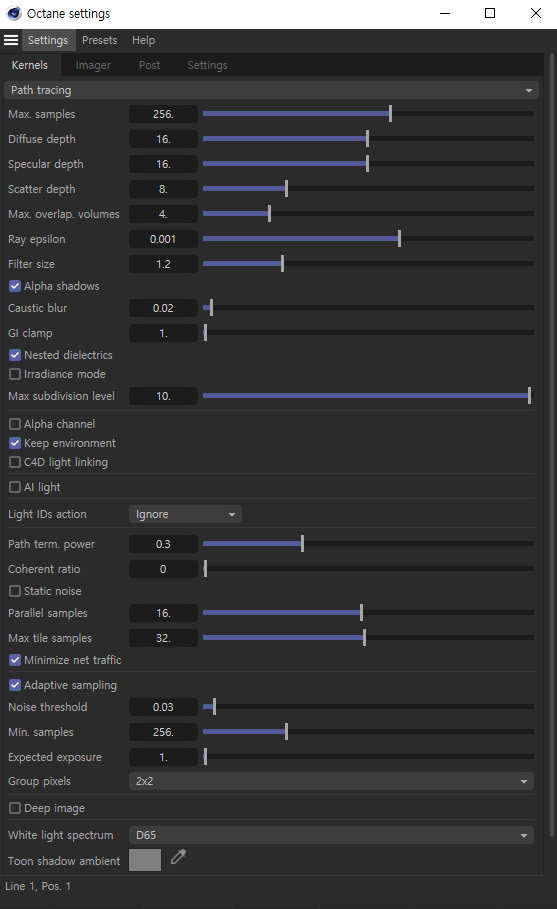Disable Nested dielectrics
The image size is (557, 909).
[15, 355]
